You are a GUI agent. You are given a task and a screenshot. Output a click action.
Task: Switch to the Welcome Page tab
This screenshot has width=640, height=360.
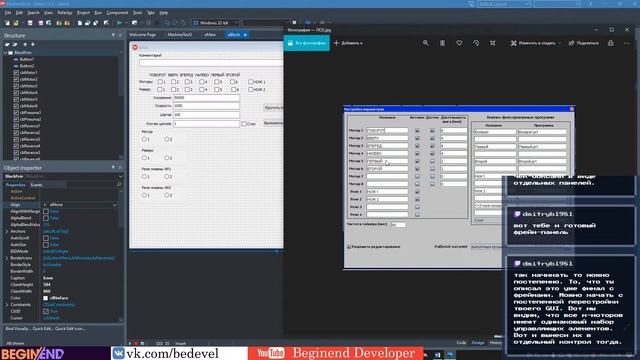143,35
